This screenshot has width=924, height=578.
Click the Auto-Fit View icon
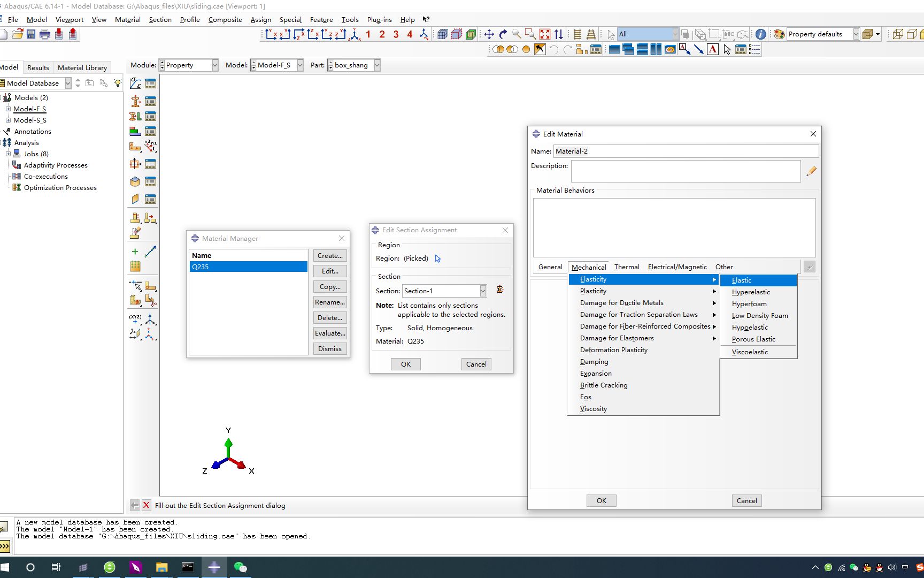click(x=544, y=34)
